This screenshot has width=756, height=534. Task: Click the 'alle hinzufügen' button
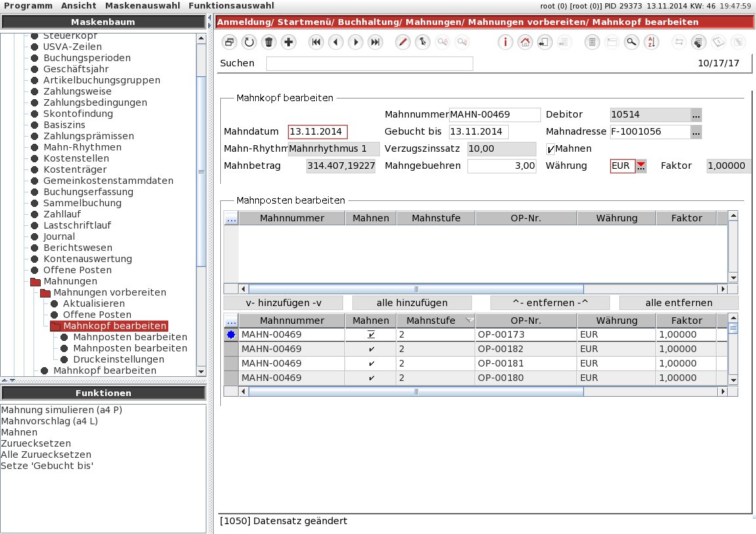point(412,303)
